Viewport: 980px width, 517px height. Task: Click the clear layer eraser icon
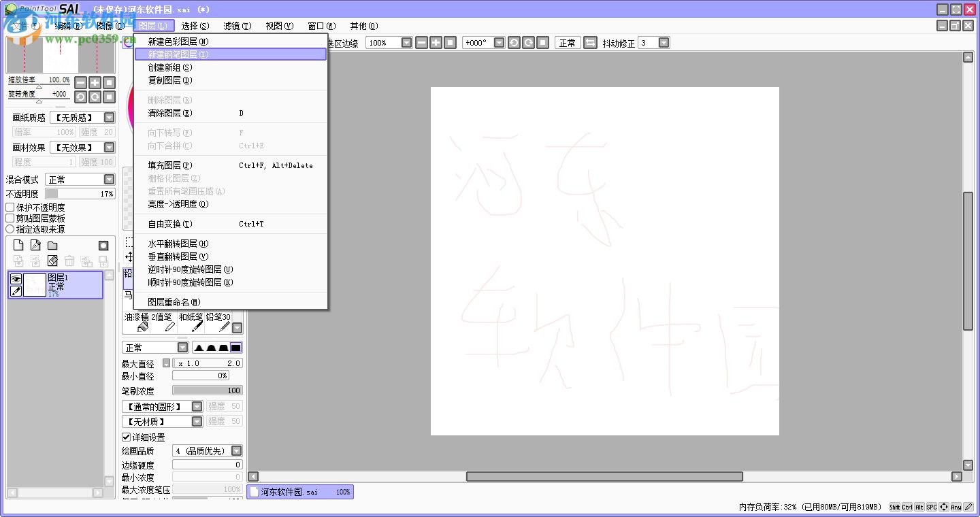[52, 261]
